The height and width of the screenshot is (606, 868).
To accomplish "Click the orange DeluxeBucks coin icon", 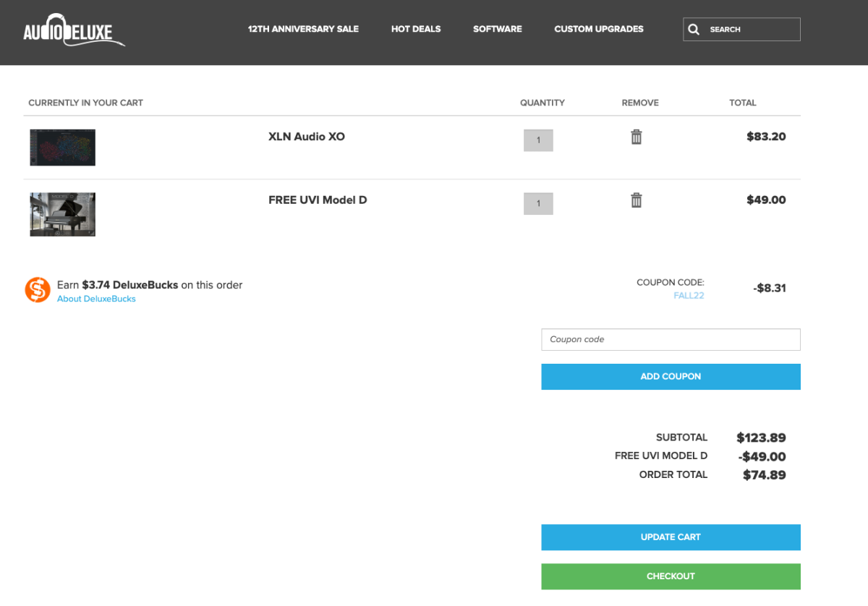I will pyautogui.click(x=37, y=289).
